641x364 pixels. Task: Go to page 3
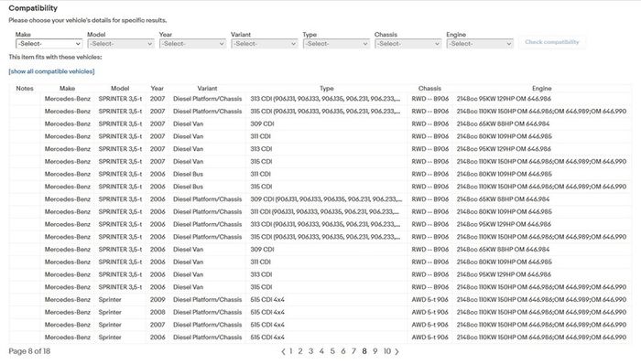click(311, 351)
